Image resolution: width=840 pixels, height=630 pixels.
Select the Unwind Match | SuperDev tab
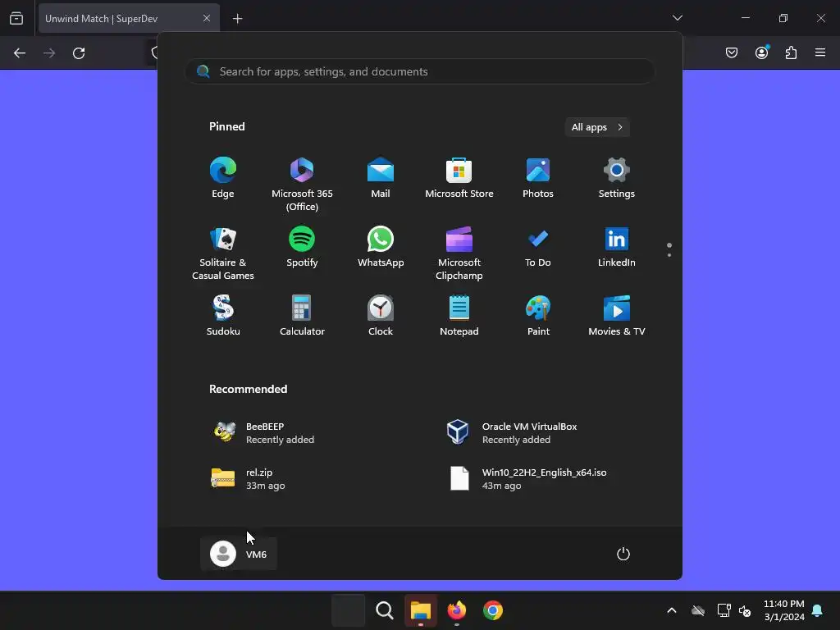click(x=129, y=19)
